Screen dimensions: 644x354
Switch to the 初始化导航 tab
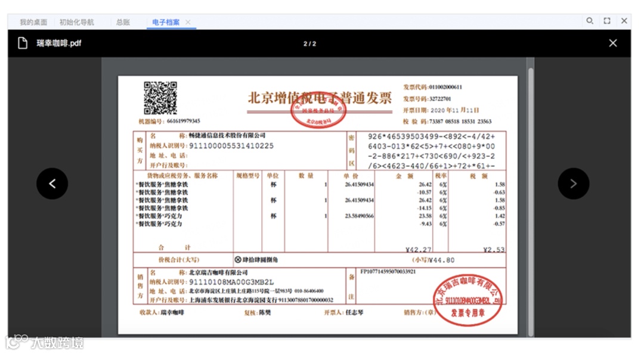[x=76, y=22]
